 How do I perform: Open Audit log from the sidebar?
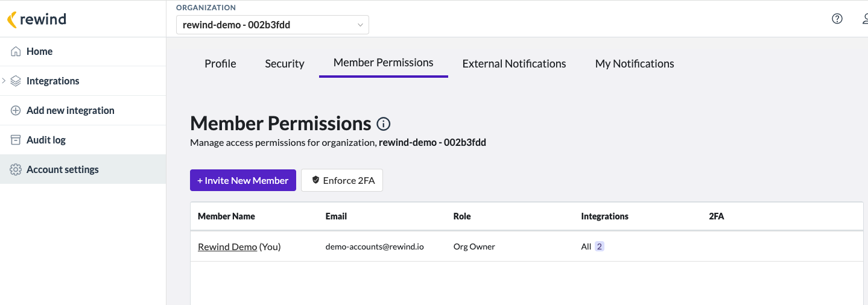point(83,140)
